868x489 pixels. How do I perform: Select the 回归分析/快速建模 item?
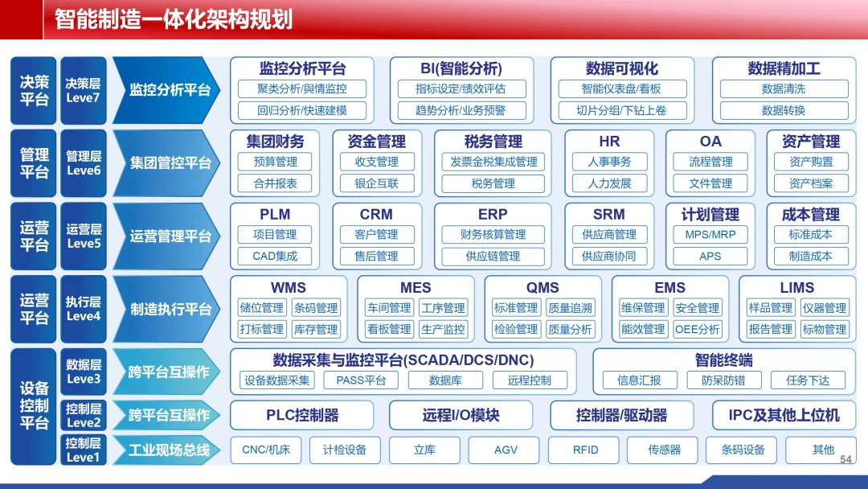click(x=302, y=110)
